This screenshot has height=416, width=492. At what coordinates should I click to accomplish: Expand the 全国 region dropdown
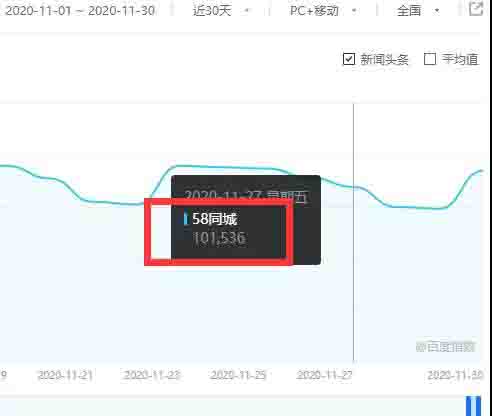418,11
